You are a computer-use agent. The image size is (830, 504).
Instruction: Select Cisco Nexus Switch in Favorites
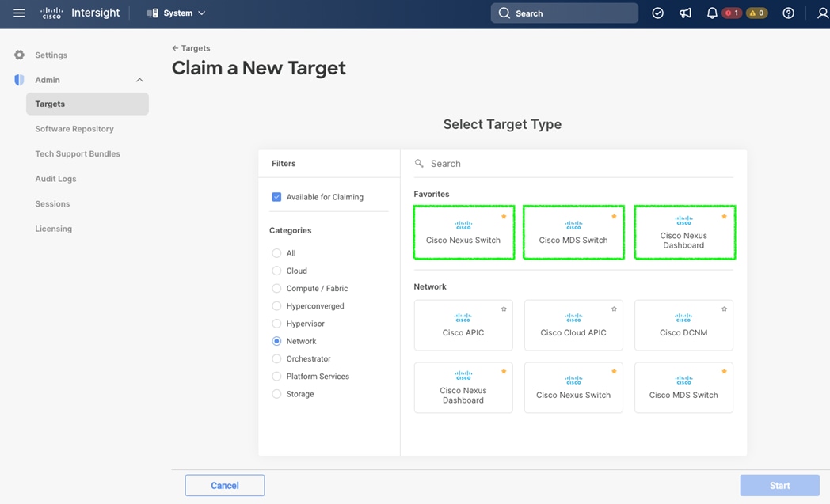pos(463,232)
